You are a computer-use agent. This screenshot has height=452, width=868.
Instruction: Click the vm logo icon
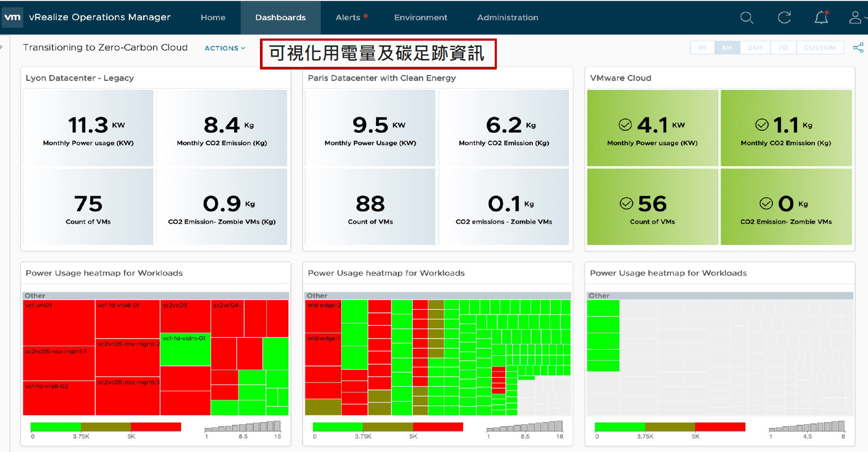tap(12, 17)
